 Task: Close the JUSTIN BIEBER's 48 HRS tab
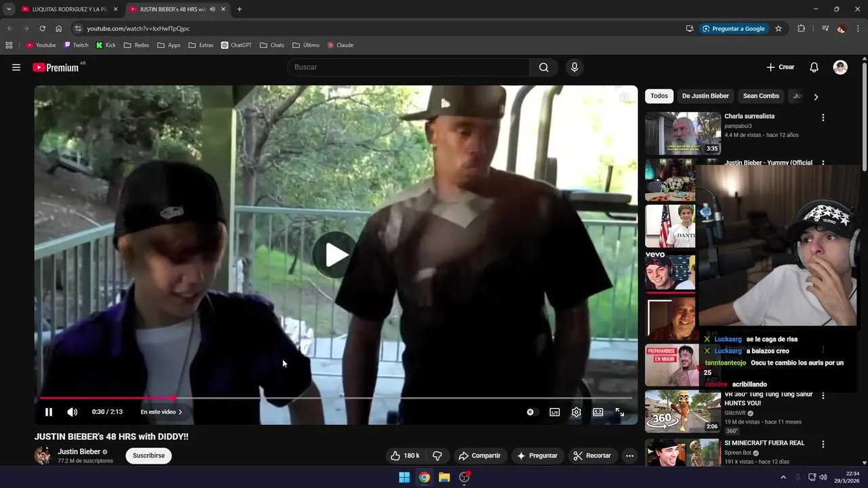pos(223,9)
